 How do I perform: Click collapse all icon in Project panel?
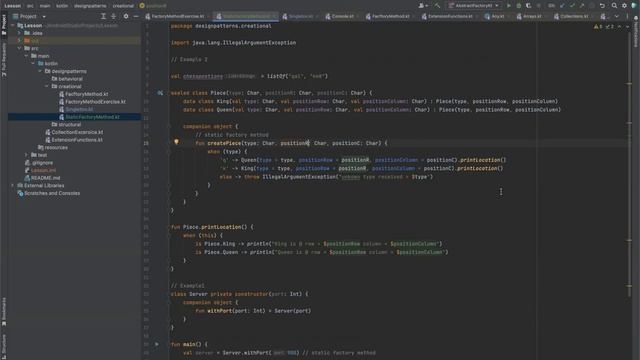113,16
